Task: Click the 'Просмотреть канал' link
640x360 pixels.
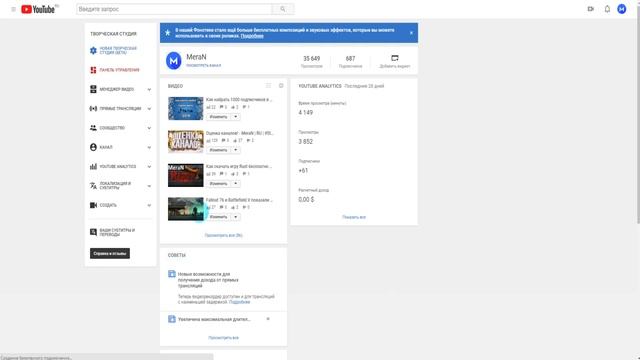Action: (x=203, y=65)
